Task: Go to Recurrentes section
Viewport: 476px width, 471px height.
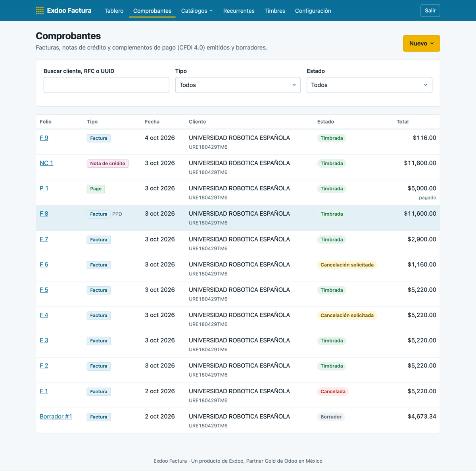Action: click(x=239, y=11)
